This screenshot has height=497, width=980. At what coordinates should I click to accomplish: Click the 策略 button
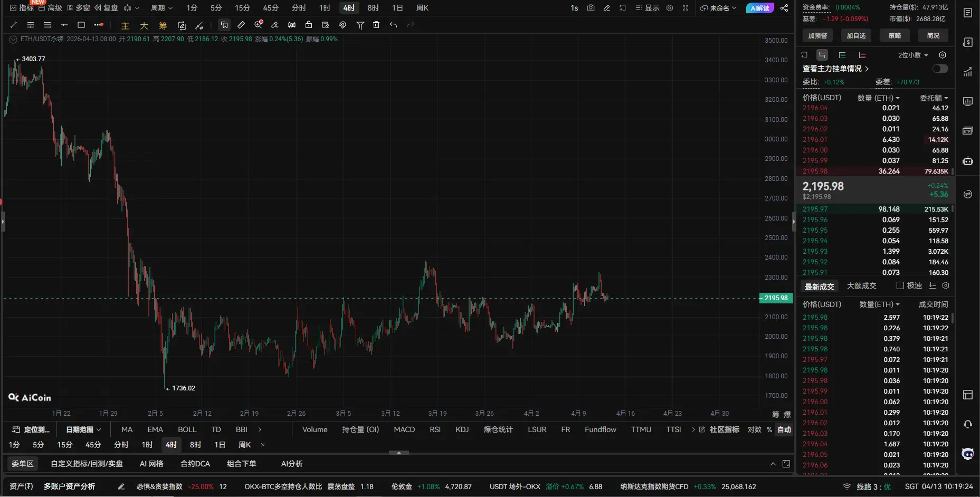tap(895, 35)
